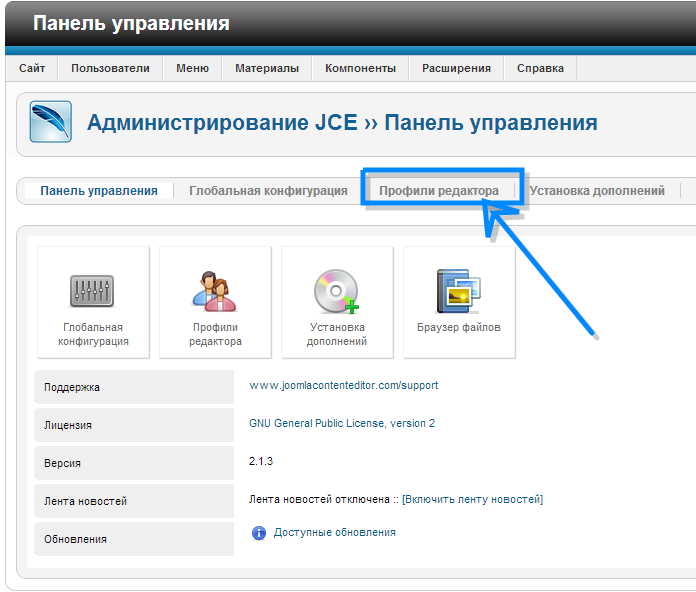696x592 pixels.
Task: Click the Install Add-ons disc icon
Action: [x=337, y=291]
